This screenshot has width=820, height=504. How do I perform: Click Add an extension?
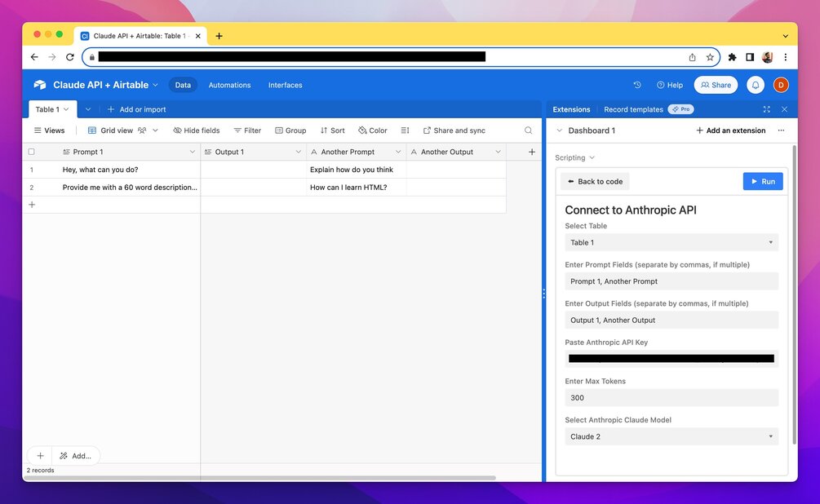(x=731, y=130)
